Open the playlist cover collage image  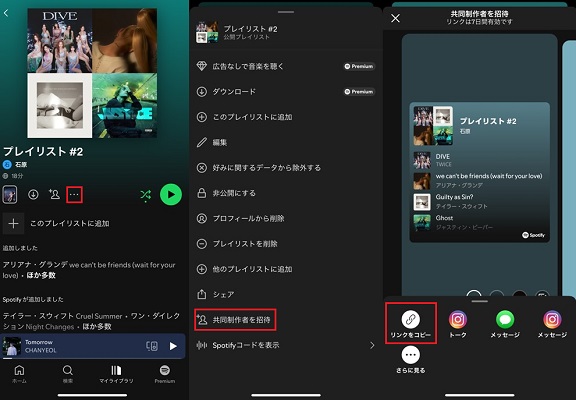92,73
